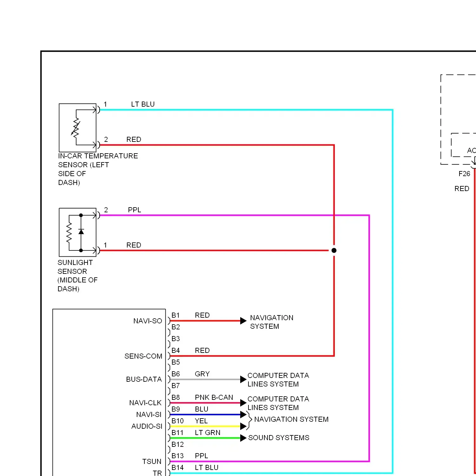Image resolution: width=476 pixels, height=476 pixels.
Task: Click the BUS-DATA terminal label
Action: 144,379
